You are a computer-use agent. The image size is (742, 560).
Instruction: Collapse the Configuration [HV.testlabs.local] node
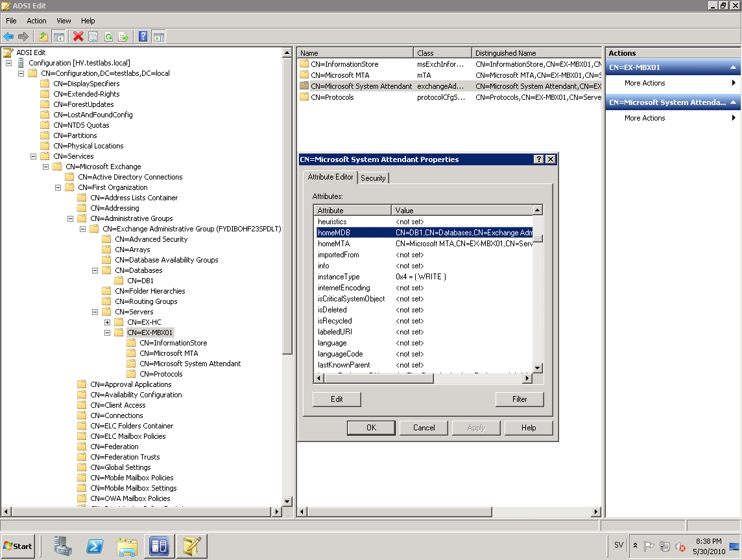[8, 63]
